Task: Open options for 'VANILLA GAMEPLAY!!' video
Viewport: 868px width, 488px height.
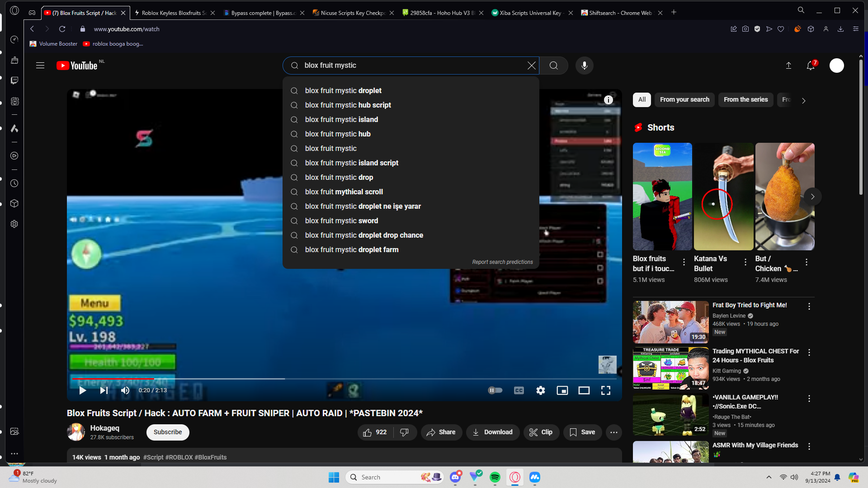Action: click(809, 399)
